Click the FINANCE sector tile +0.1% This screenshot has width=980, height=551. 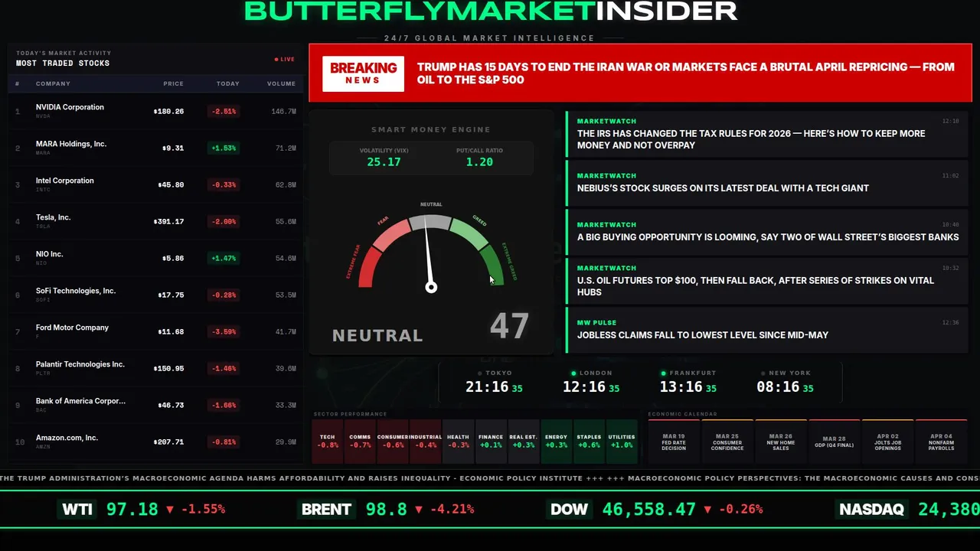[491, 441]
